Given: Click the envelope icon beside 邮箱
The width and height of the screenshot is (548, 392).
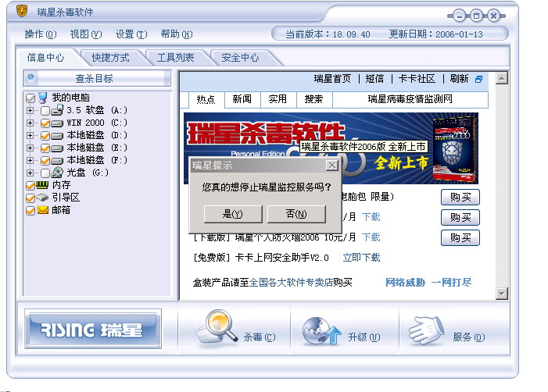Looking at the screenshot, I should pos(43,210).
